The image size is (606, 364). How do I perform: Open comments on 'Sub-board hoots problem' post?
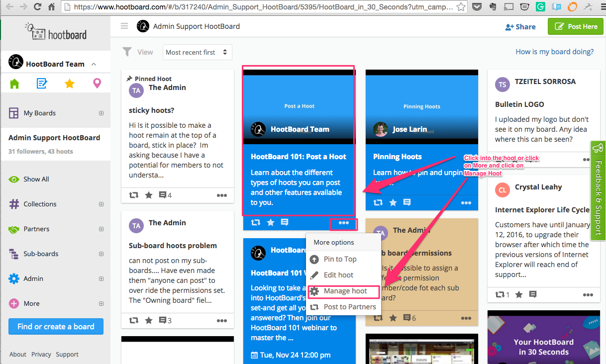165,321
